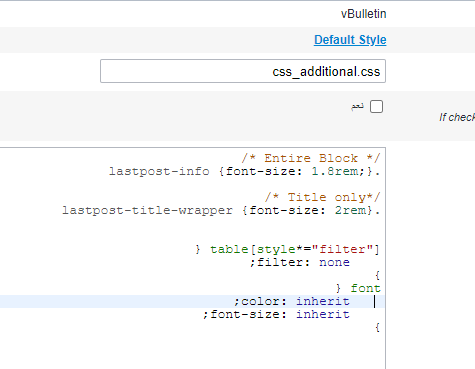The height and width of the screenshot is (369, 475).
Task: Click the '/* Entire Block */' comment line
Action: pyautogui.click(x=311, y=158)
